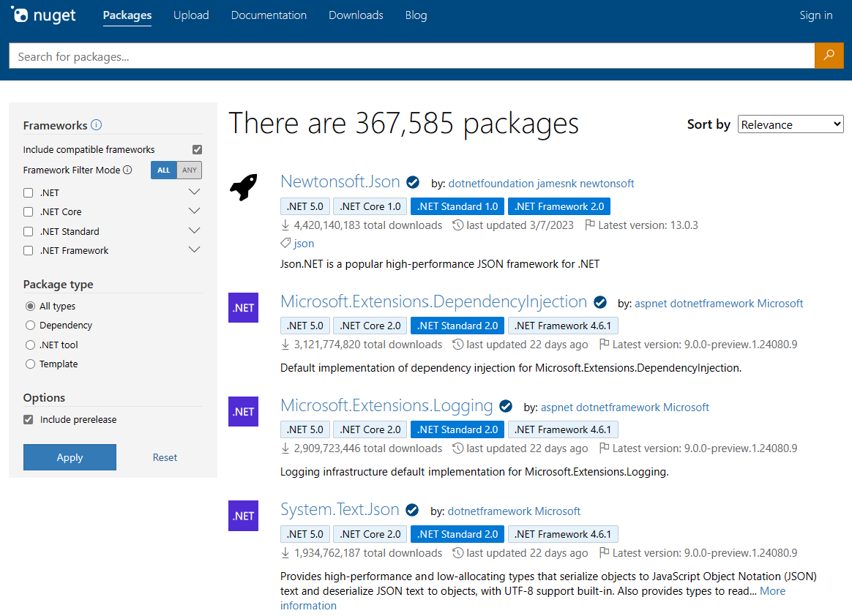Switch to the Upload tab
Image resolution: width=852 pixels, height=616 pixels.
191,15
